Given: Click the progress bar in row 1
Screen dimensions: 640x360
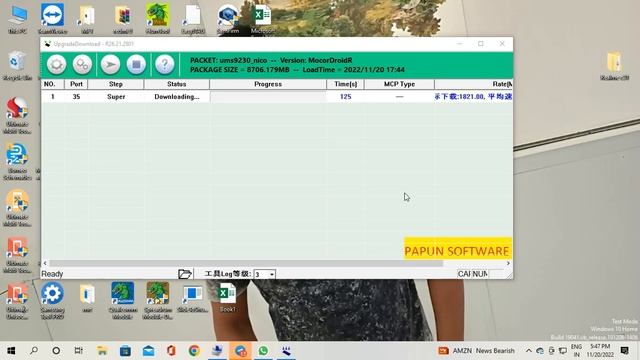Looking at the screenshot, I should (x=268, y=97).
